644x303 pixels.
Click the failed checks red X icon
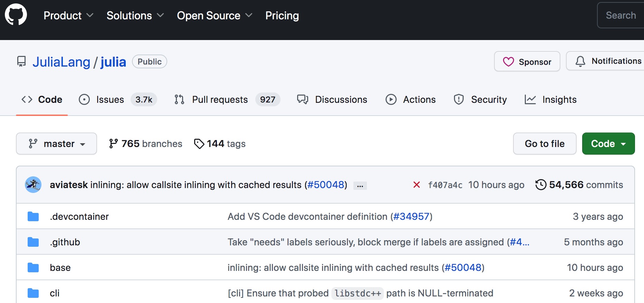tap(417, 185)
